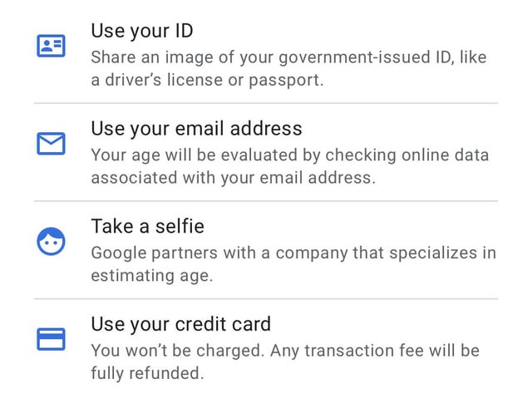
Task: Pick "Use your credit card" heading
Action: click(x=181, y=323)
